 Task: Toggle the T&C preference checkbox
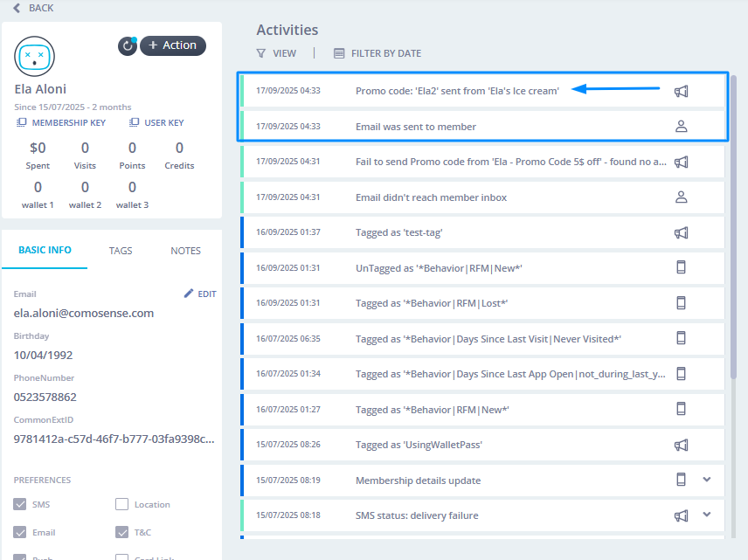pyautogui.click(x=122, y=532)
